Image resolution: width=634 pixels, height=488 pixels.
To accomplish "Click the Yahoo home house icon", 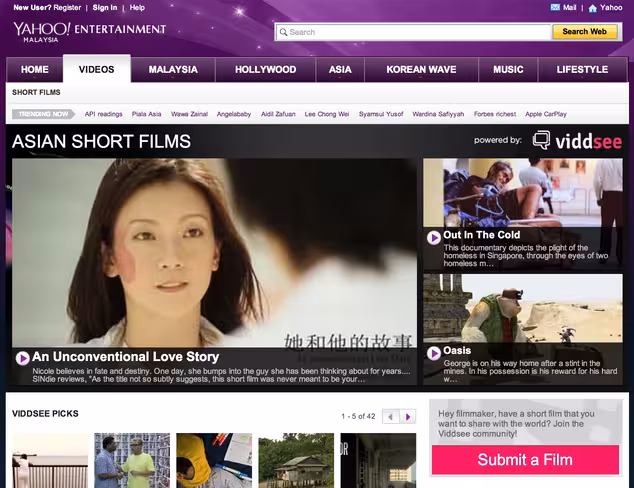I will click(592, 8).
